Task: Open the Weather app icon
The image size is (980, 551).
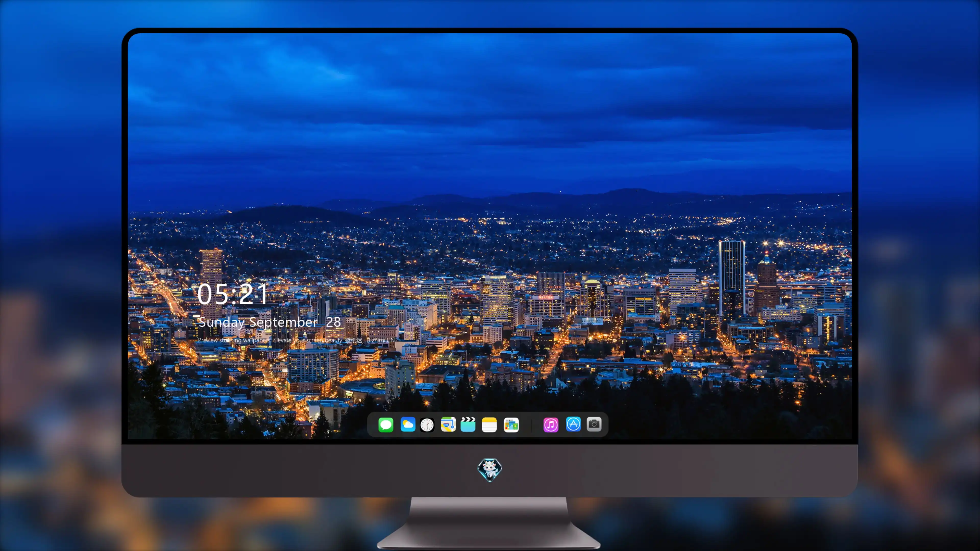Action: coord(408,424)
